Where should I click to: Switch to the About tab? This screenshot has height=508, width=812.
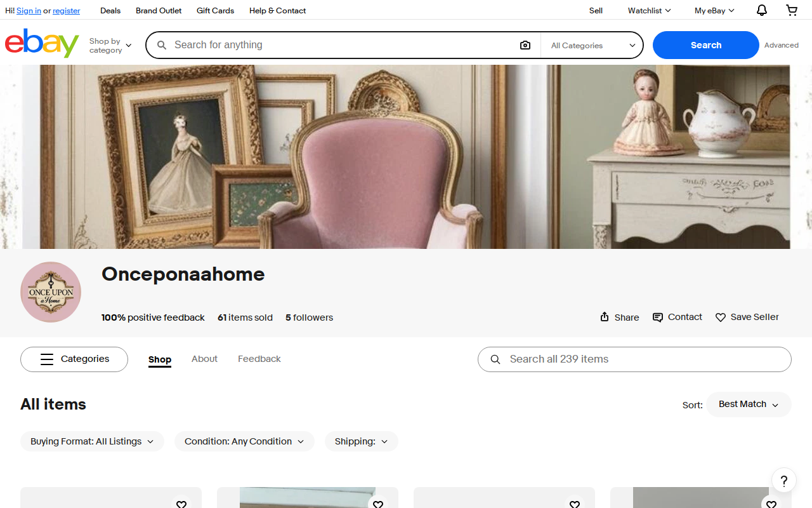coord(204,359)
